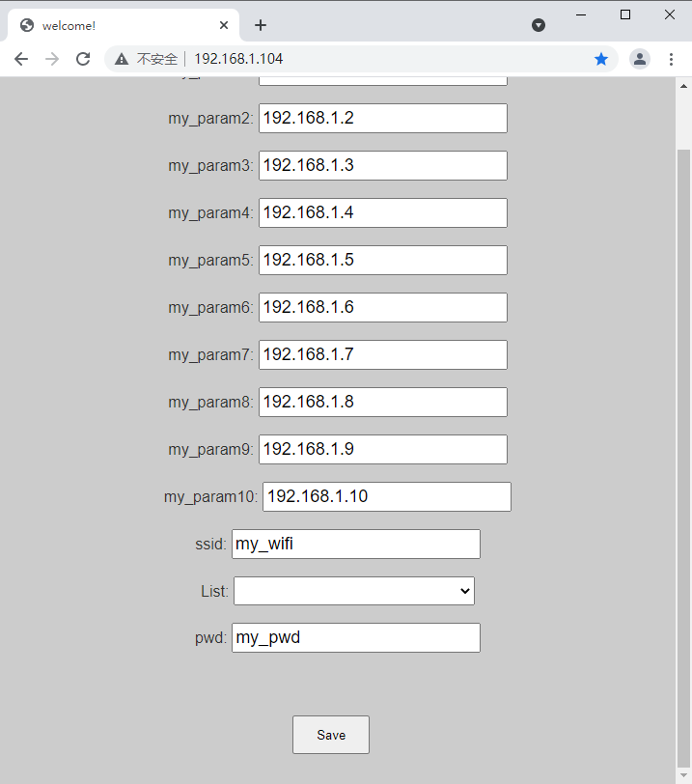The image size is (692, 784).
Task: Click the List label
Action: coord(215,591)
